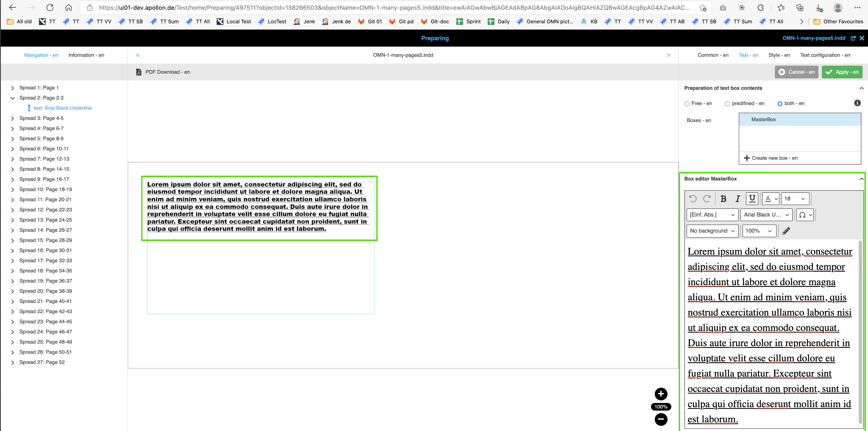Click the pencil edit icon

786,231
